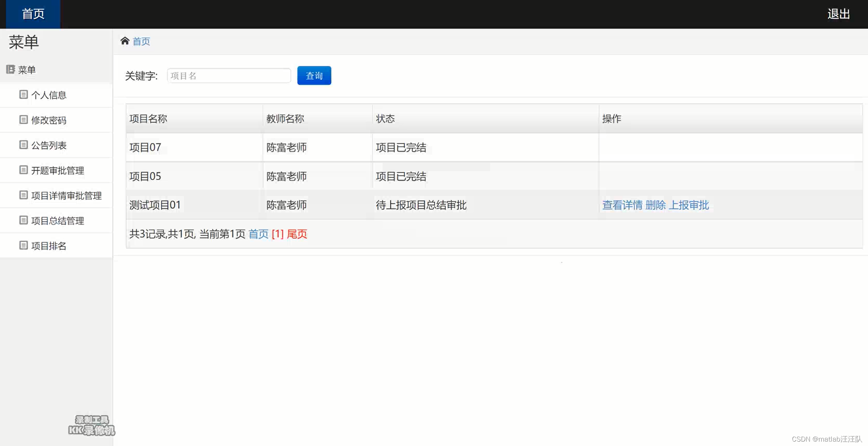This screenshot has width=868, height=446.
Task: Click the list icon beside 项目详情审批管理
Action: 24,195
